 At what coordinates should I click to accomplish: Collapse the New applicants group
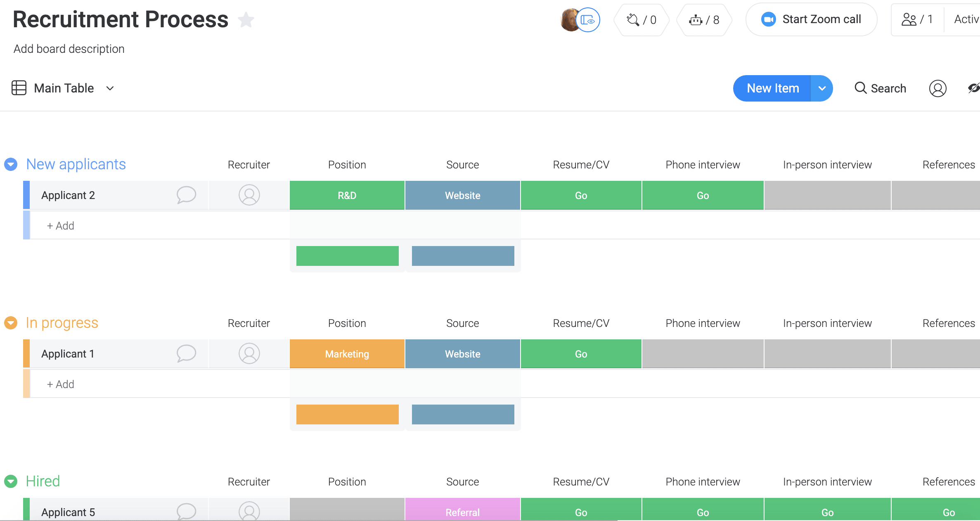[x=10, y=164]
